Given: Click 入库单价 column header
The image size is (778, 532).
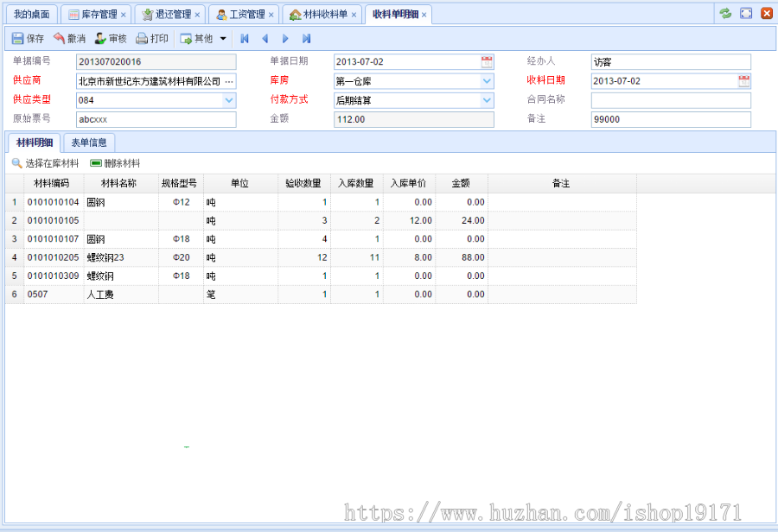Looking at the screenshot, I should coord(410,183).
